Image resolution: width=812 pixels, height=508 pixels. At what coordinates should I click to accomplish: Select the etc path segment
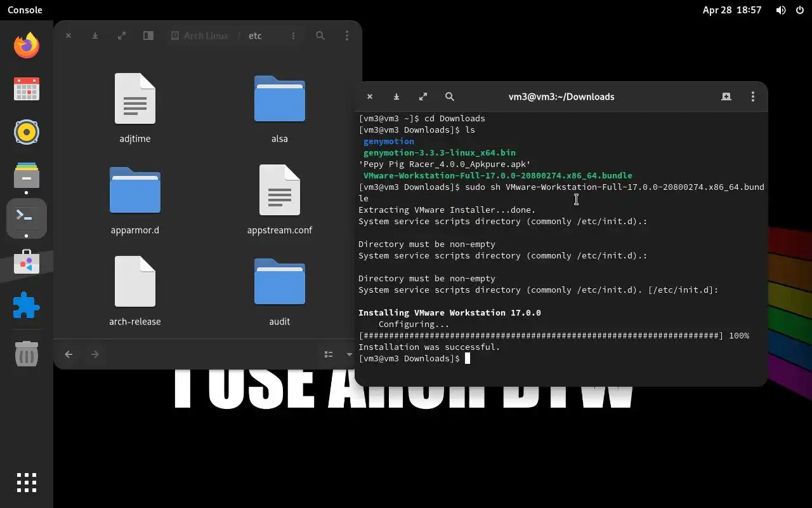point(255,36)
